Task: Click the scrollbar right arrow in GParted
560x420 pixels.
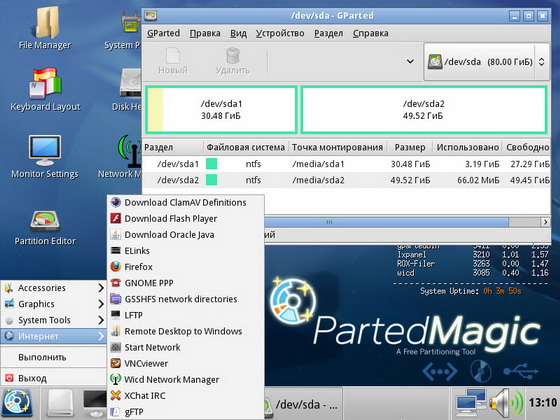Action: pyautogui.click(x=545, y=222)
